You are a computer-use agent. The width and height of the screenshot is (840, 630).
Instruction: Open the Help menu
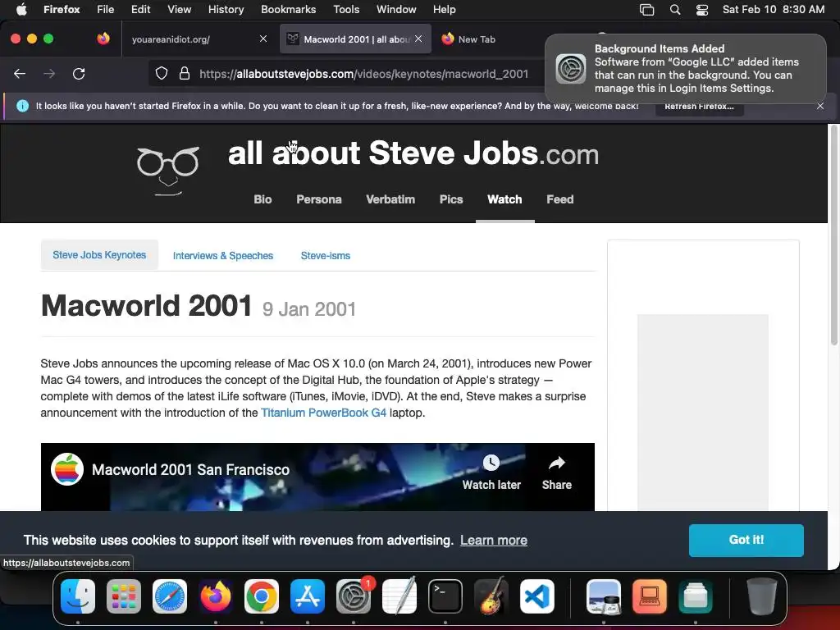pyautogui.click(x=444, y=9)
